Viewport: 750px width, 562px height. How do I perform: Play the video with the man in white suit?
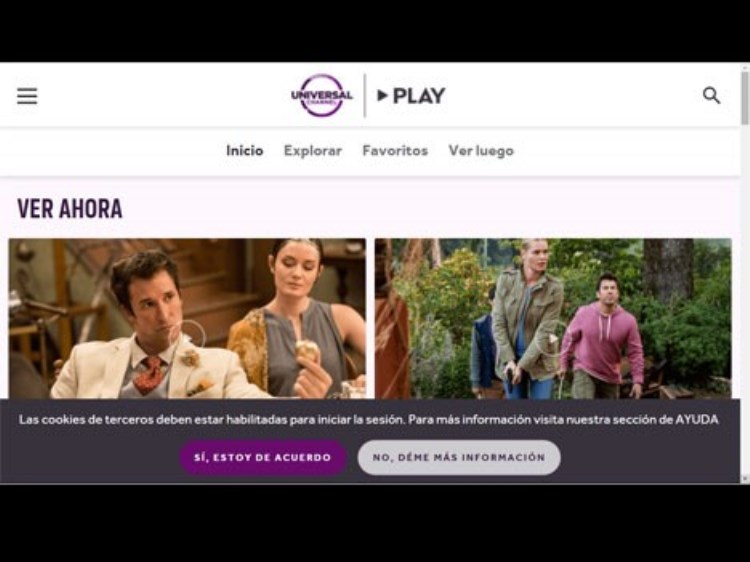[x=187, y=338]
